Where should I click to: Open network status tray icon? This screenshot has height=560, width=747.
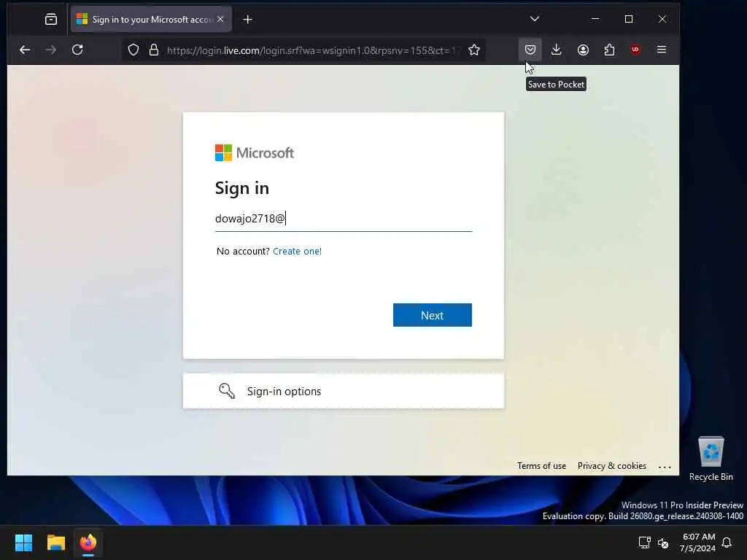(x=645, y=542)
